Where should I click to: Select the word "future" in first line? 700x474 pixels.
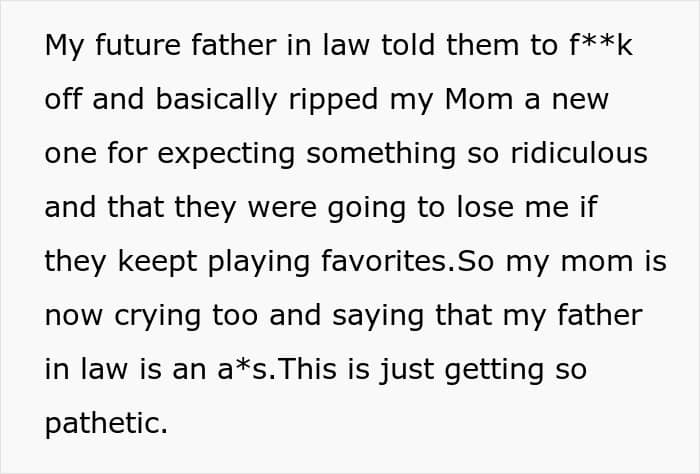coord(138,45)
